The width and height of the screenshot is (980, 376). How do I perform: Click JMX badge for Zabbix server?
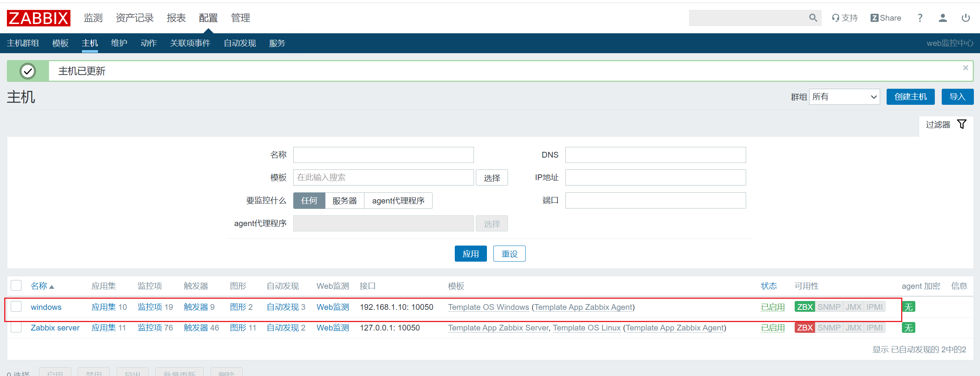(x=853, y=328)
